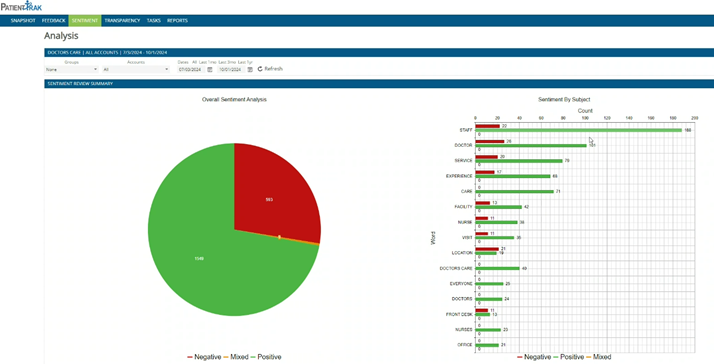Open the start date calendar picker
The image size is (714, 364).
tap(210, 70)
